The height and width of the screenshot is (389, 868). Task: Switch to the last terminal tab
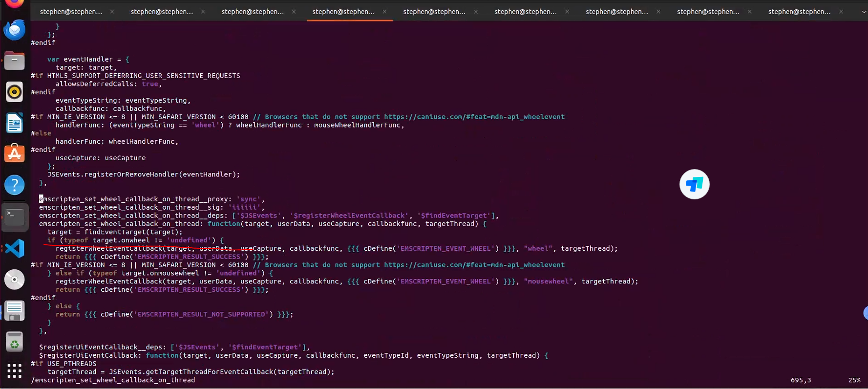pyautogui.click(x=799, y=12)
